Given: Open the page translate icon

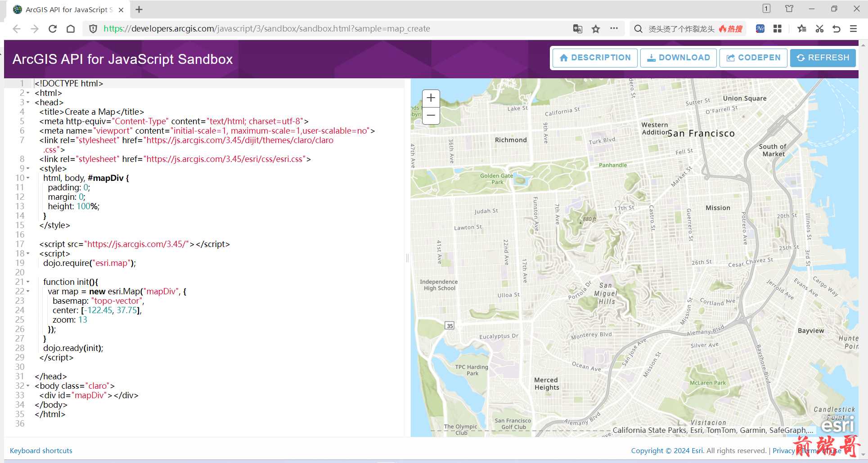Looking at the screenshot, I should coord(578,29).
